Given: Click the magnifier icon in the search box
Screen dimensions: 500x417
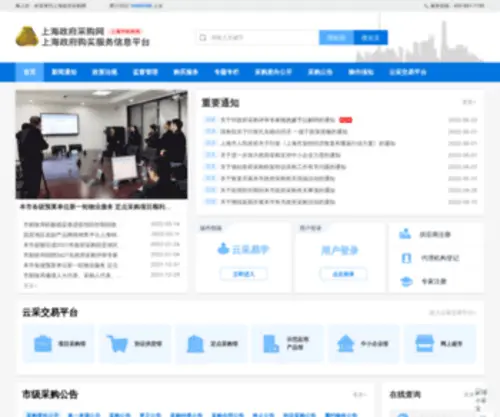Looking at the screenshot, I should (x=203, y=38).
